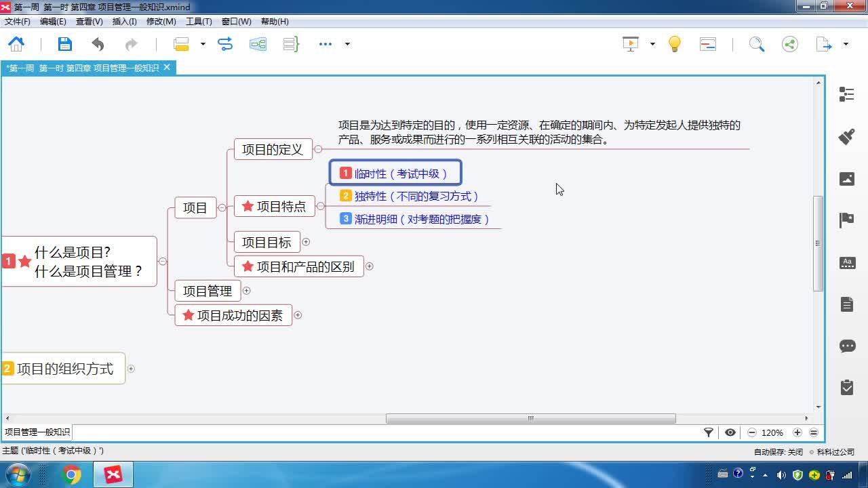Open the 帮助(H) menu
Image resolution: width=868 pixels, height=488 pixels.
pos(275,22)
